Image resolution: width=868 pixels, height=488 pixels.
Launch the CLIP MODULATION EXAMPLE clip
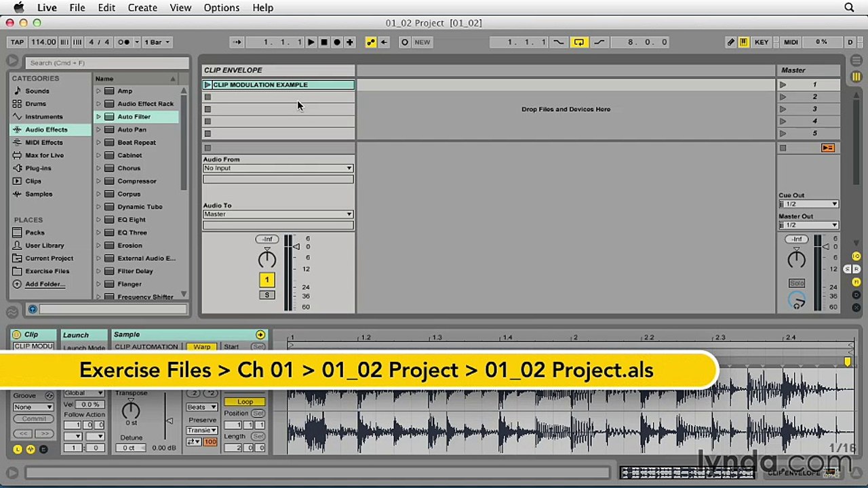[x=208, y=85]
